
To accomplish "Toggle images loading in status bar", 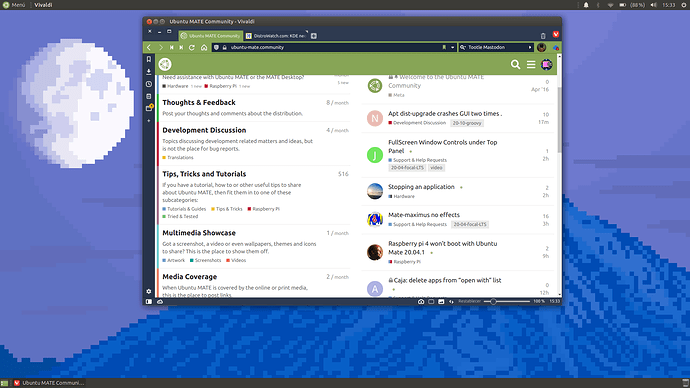I will point(441,302).
